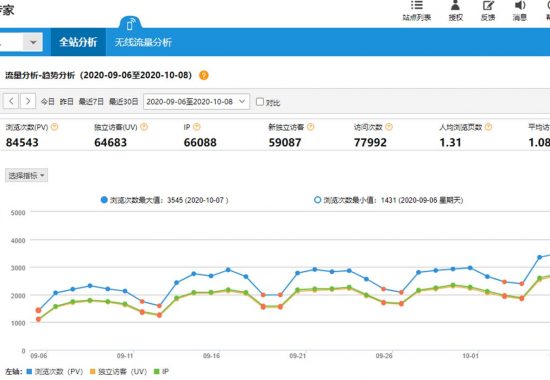This screenshot has width=550, height=380.
Task: Switch to the 全站分析 tab
Action: pyautogui.click(x=78, y=42)
